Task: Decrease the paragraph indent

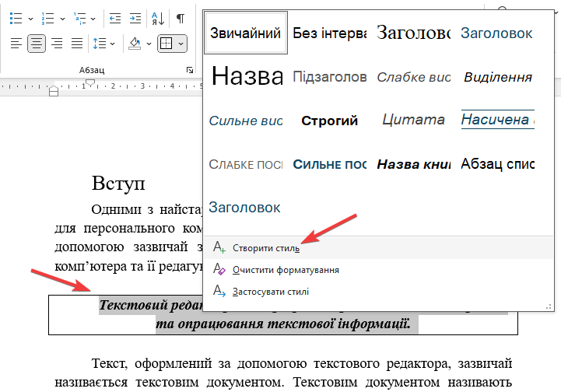Action: click(115, 18)
